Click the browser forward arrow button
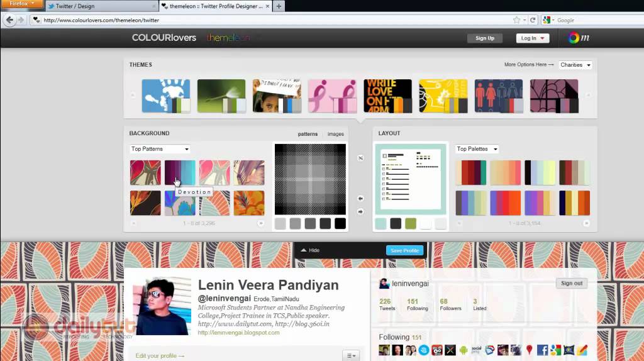Image resolution: width=644 pixels, height=361 pixels. (x=21, y=19)
